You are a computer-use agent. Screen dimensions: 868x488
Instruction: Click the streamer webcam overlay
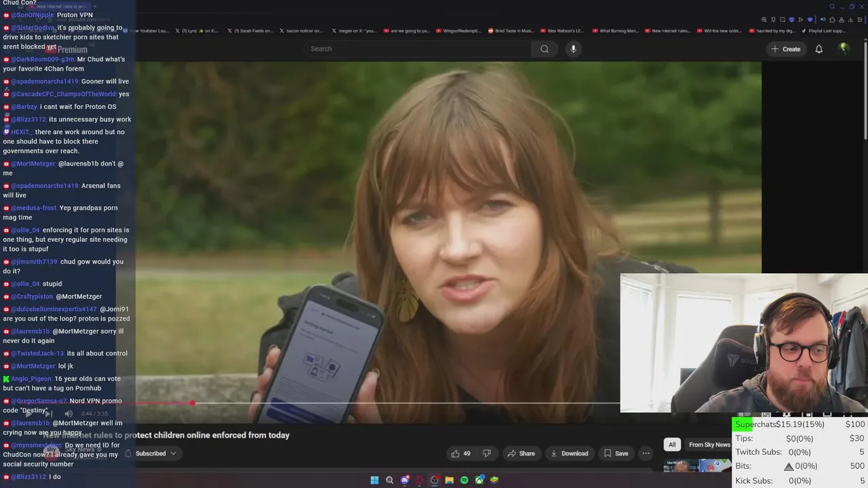pos(744,343)
